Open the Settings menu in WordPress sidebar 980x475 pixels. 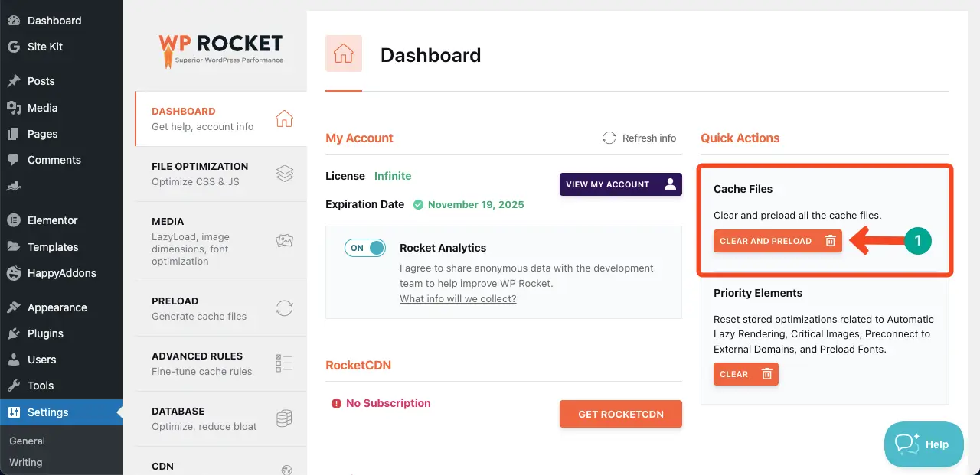(x=47, y=412)
